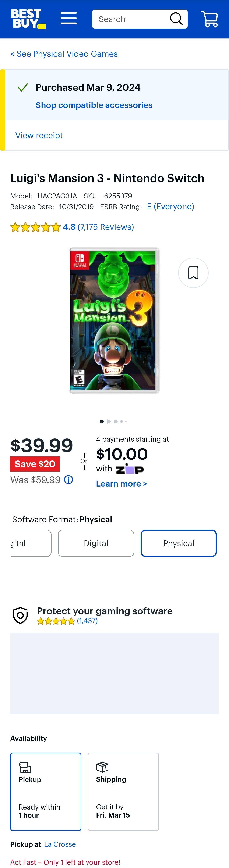Click Learn more about Zip payments
This screenshot has width=229, height=868.
pos(121,484)
